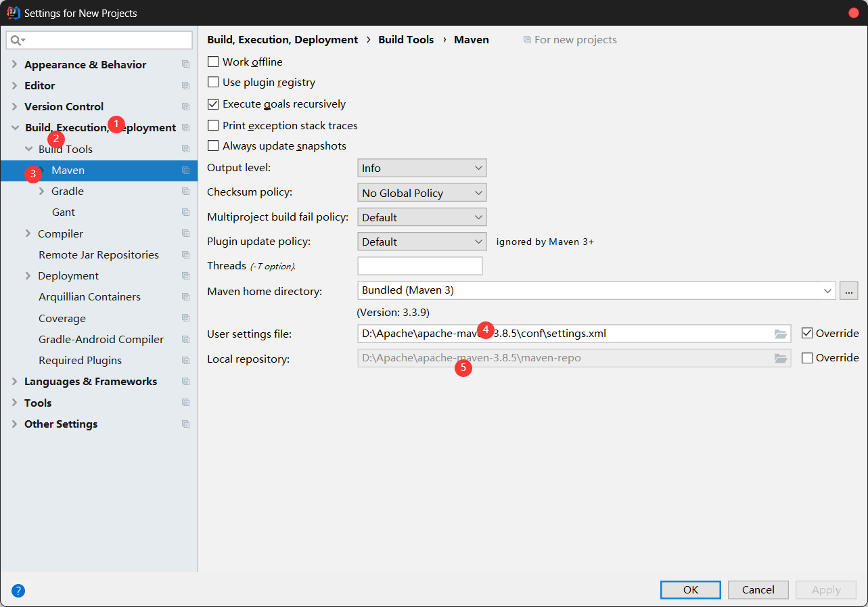
Task: Open the Arquillian Containers settings
Action: pos(89,296)
